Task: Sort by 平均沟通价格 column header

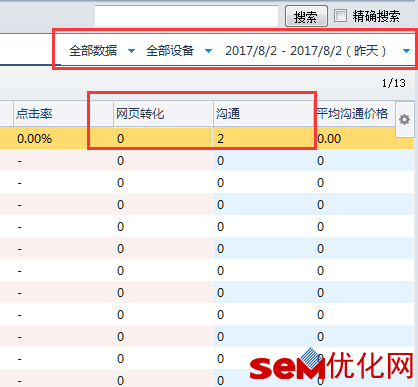Action: (x=355, y=114)
